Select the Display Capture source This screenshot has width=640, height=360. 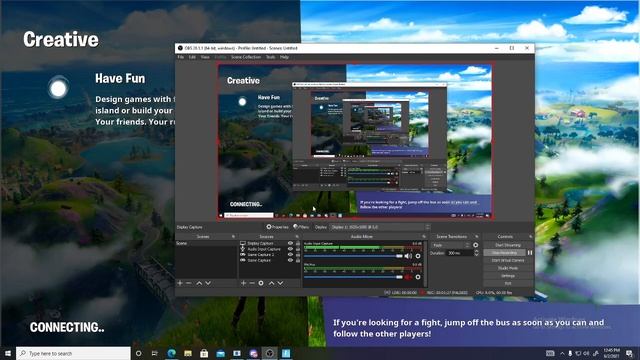260,243
